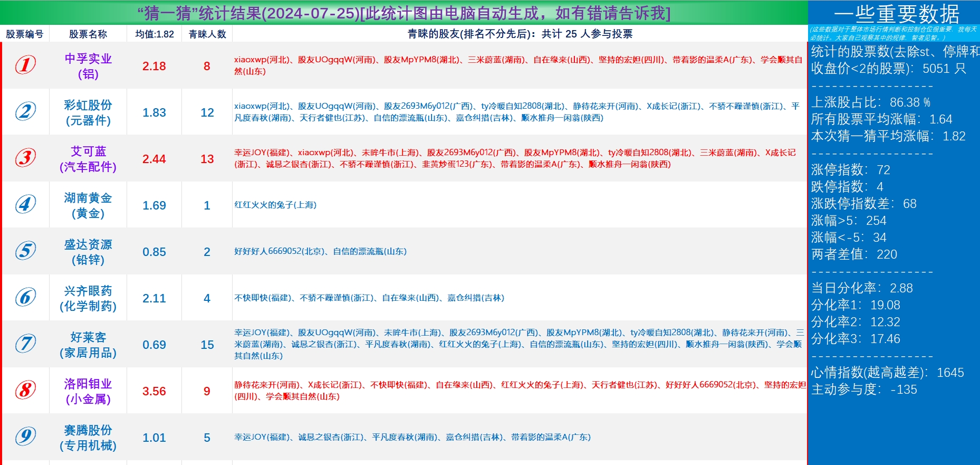Click the 主动参与度: -135 line
This screenshot has width=980, height=465.
point(864,390)
